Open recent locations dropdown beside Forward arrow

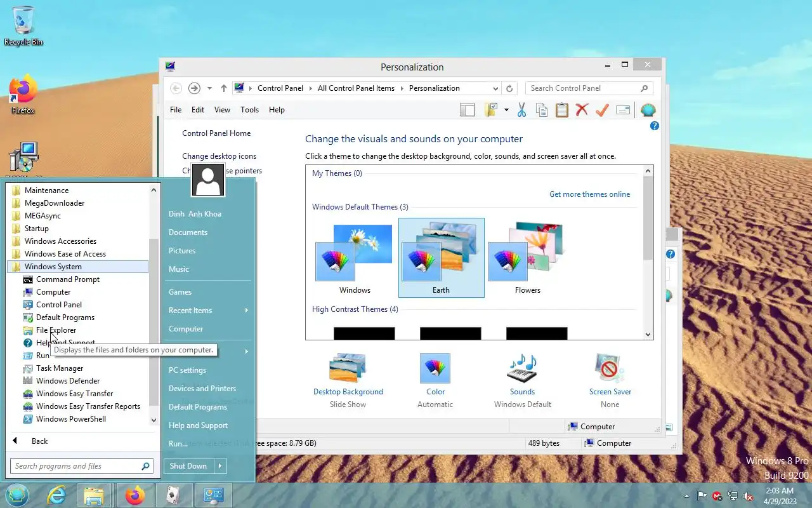pos(209,88)
